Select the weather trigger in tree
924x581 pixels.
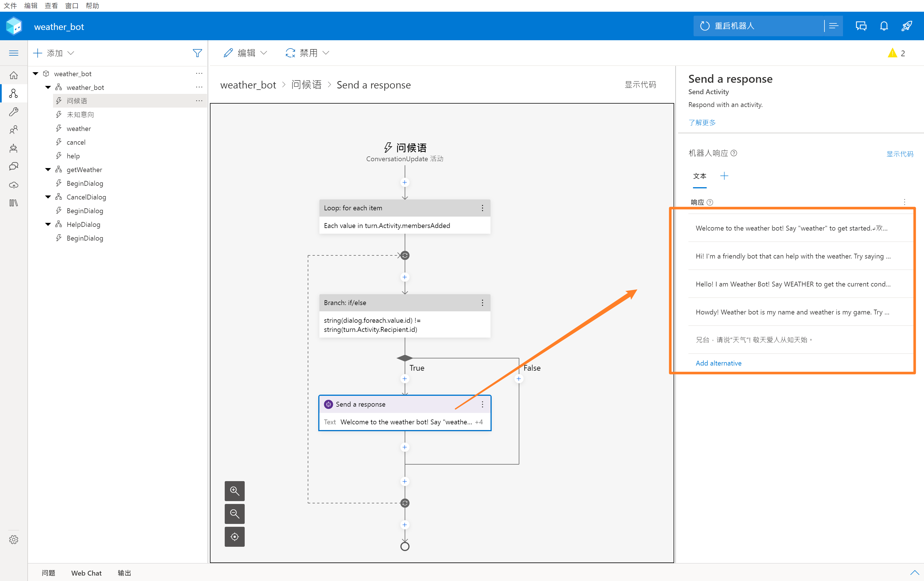coord(79,128)
